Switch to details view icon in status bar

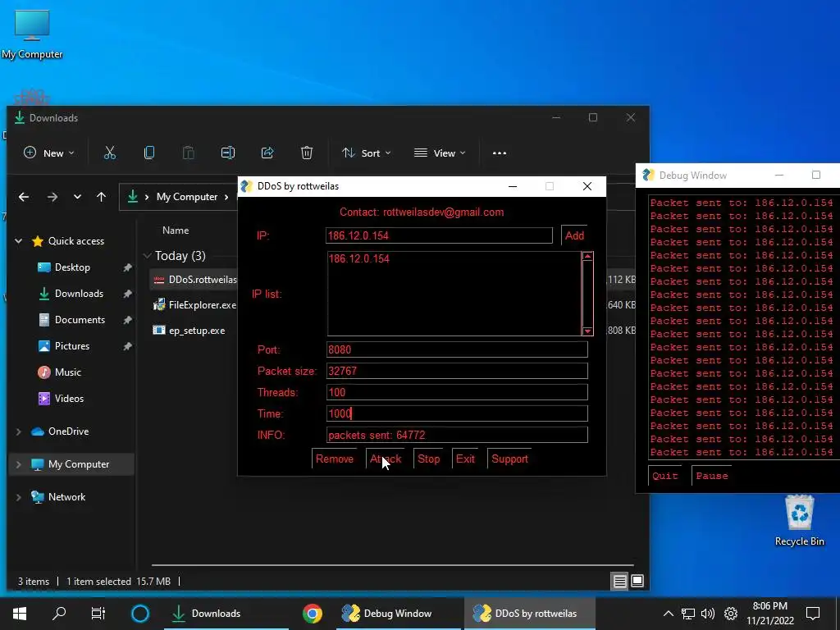(x=620, y=582)
